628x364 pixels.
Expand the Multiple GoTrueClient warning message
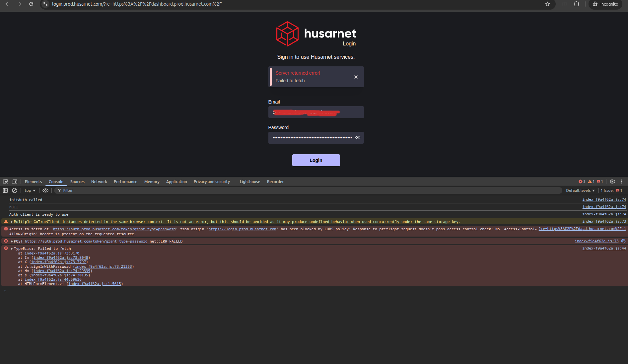click(x=12, y=222)
